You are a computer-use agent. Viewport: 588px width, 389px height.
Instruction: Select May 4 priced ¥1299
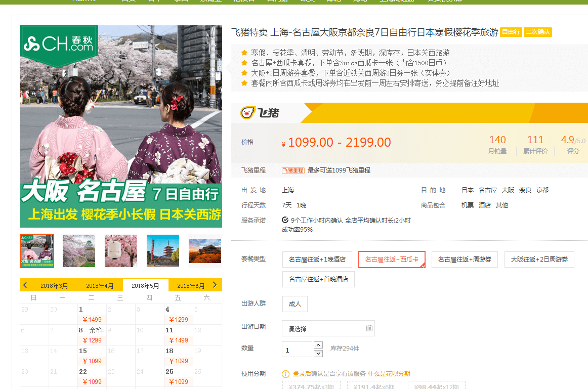(x=179, y=314)
